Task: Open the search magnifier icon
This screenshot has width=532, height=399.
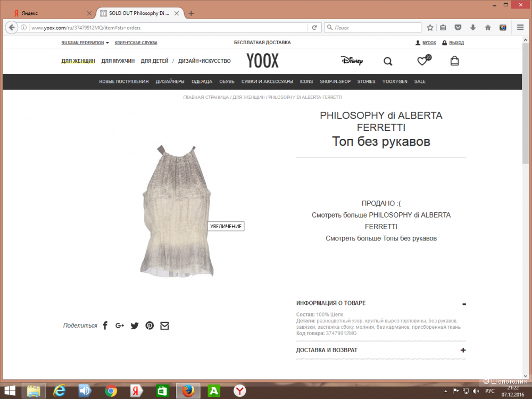Action: (x=388, y=61)
